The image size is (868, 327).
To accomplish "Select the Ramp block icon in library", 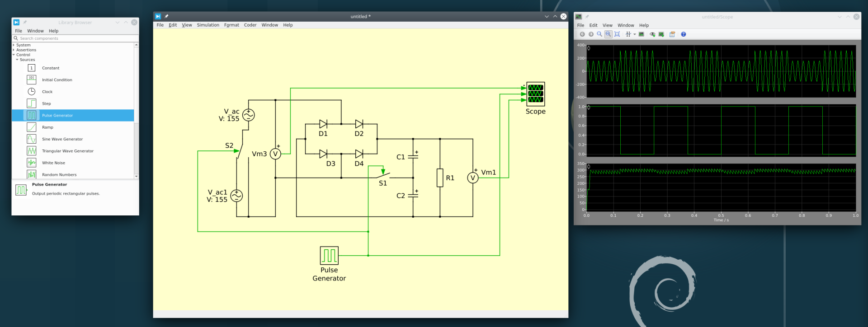I will (x=31, y=127).
